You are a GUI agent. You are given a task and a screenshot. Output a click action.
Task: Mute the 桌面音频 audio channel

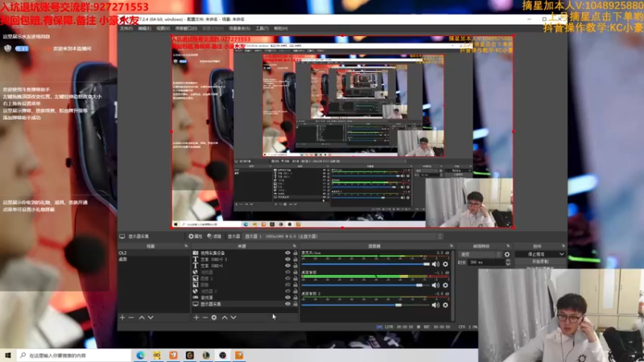[x=436, y=286]
